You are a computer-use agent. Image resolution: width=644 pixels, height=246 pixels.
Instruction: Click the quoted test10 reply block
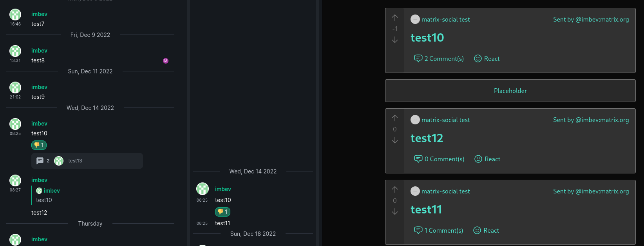[48, 195]
